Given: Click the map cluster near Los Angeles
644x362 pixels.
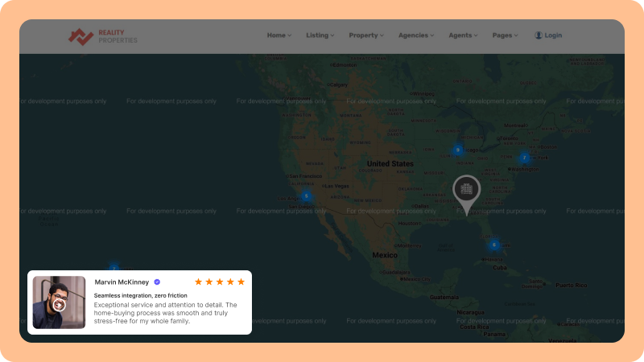Looking at the screenshot, I should [x=306, y=195].
